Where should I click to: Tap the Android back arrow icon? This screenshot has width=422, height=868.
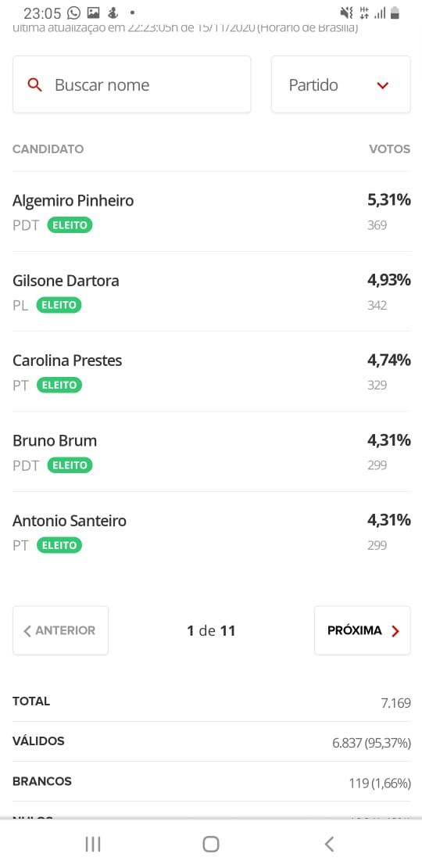(x=329, y=845)
